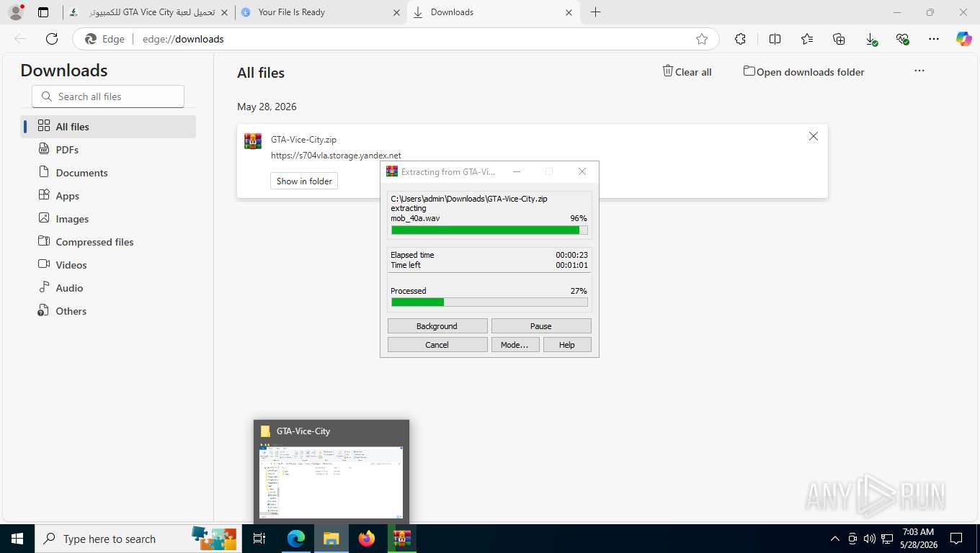Open the Favorites list icon
This screenshot has width=980, height=553.
807,39
